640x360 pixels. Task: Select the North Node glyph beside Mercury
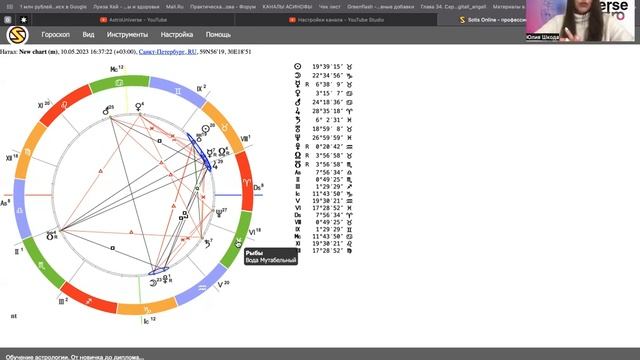click(222, 152)
